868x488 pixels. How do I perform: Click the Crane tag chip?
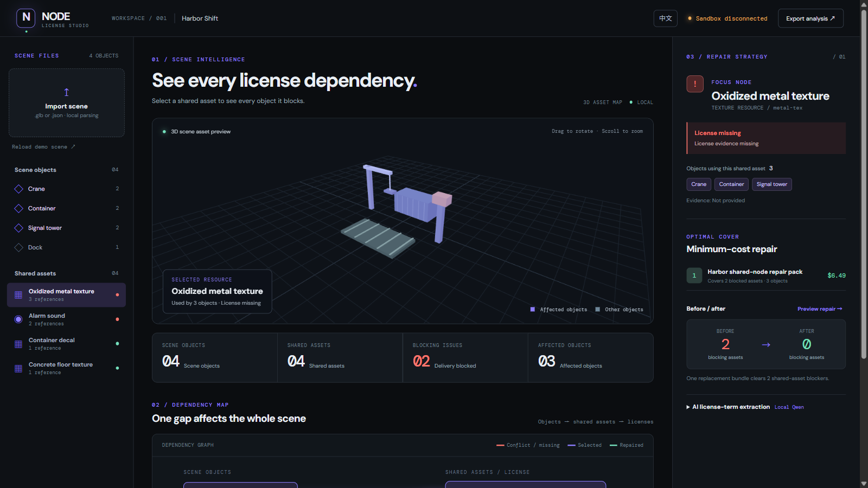click(x=699, y=184)
